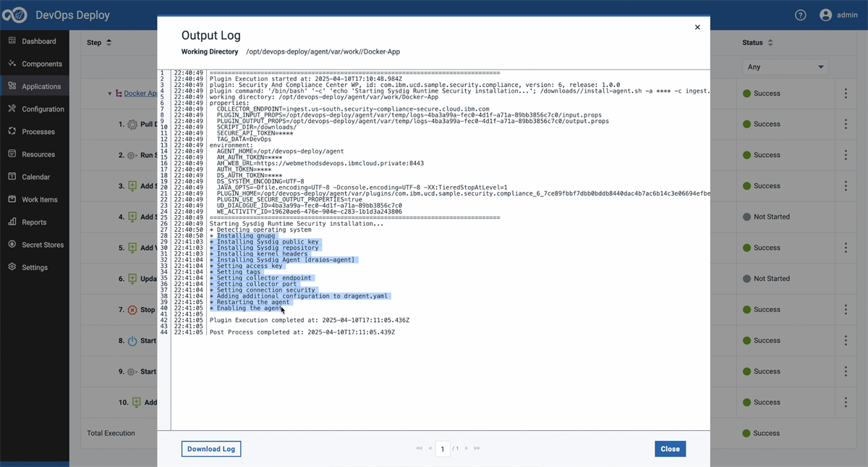This screenshot has height=467, width=868.
Task: Click log line '* Detecting operating system'
Action: coord(260,230)
